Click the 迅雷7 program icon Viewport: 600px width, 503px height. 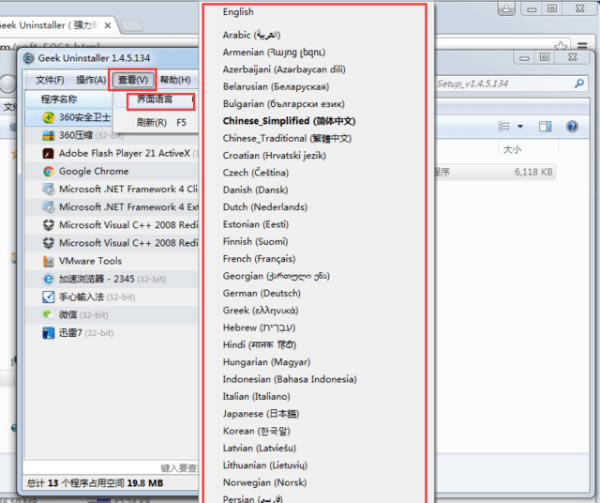pyautogui.click(x=49, y=333)
